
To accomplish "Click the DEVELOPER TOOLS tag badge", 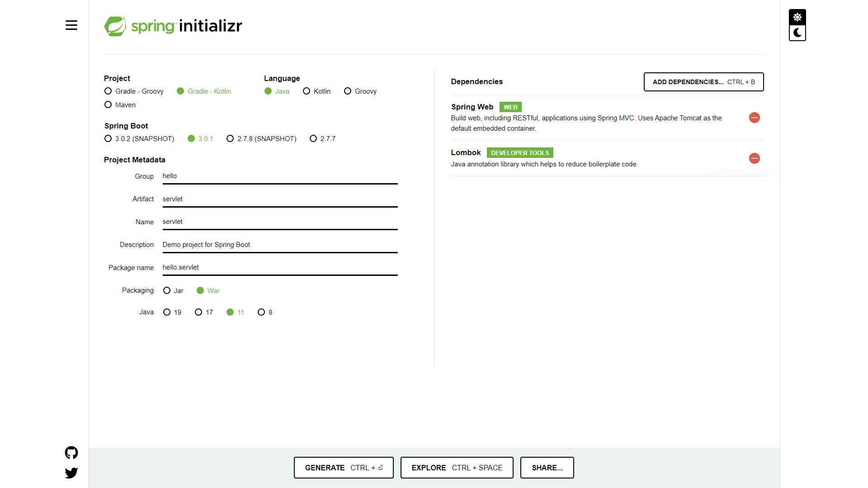I will coord(520,153).
